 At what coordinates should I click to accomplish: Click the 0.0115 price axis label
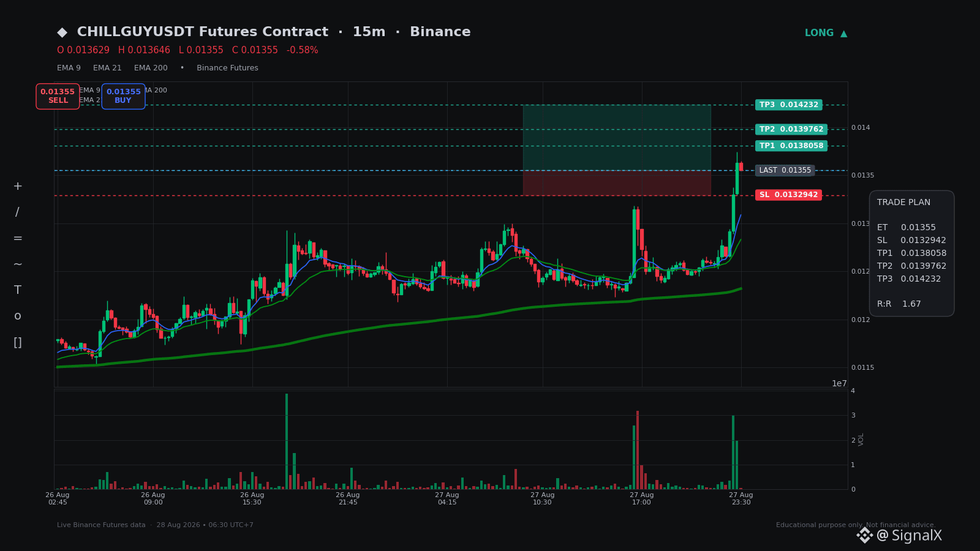coord(863,368)
